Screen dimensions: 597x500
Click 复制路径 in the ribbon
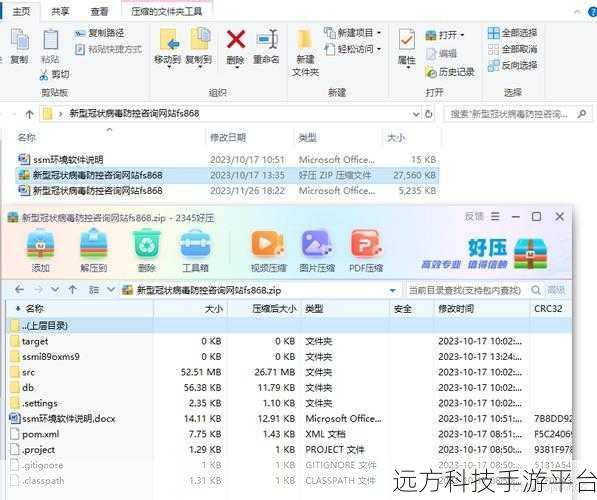coord(99,34)
